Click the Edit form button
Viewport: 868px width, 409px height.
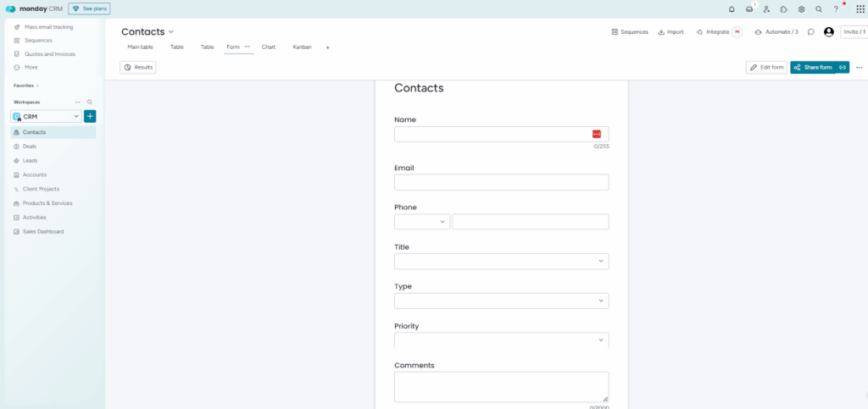[766, 67]
